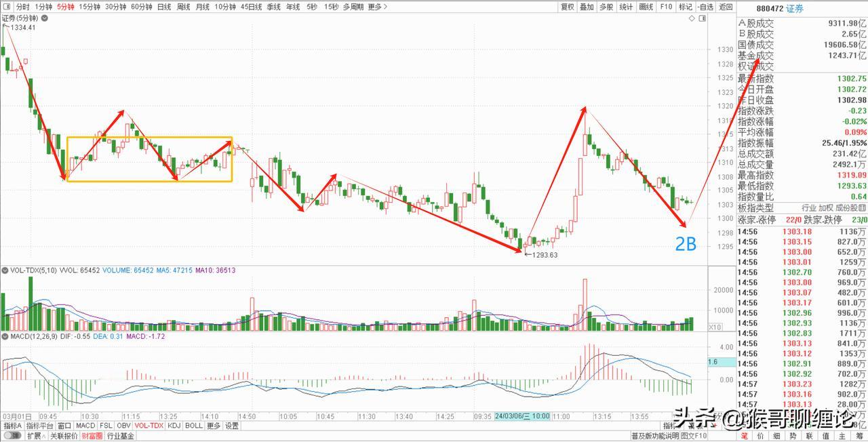868x442 pixels.
Task: Select the 联 tab at bottom right
Action: click(x=810, y=437)
